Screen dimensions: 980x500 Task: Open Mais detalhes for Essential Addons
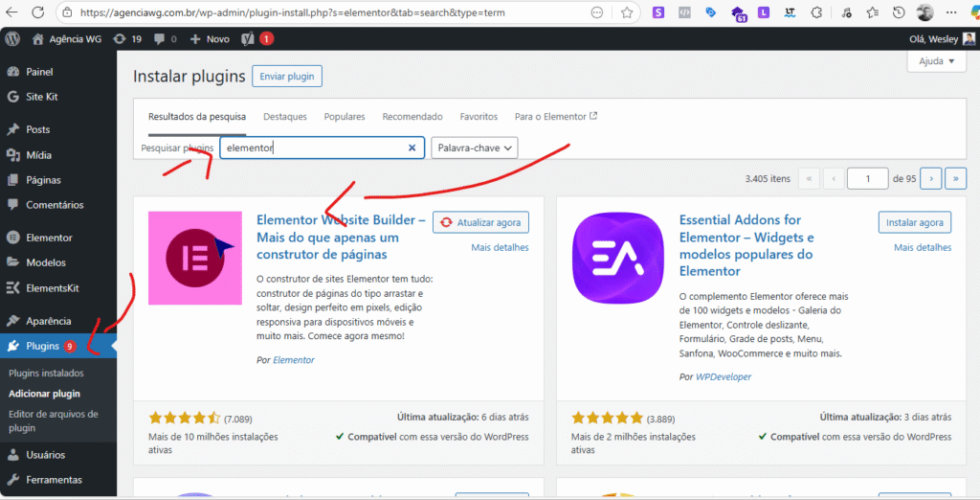[923, 247]
